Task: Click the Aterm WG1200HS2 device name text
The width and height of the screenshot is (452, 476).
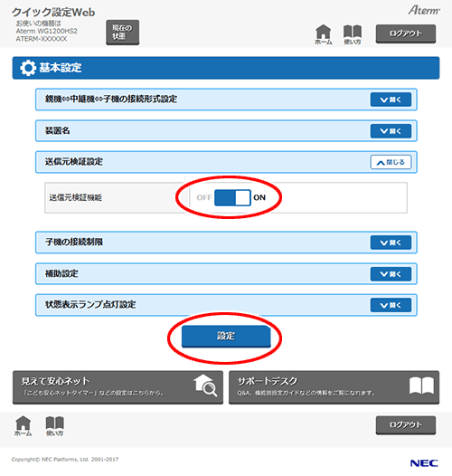Action: coord(46,31)
